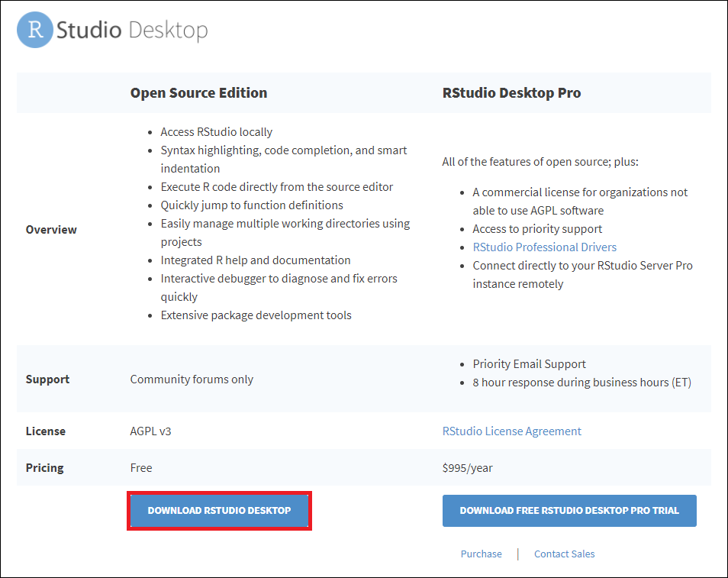Click 'Interactive debugger to diagnose' bullet
The image size is (728, 578).
[279, 288]
